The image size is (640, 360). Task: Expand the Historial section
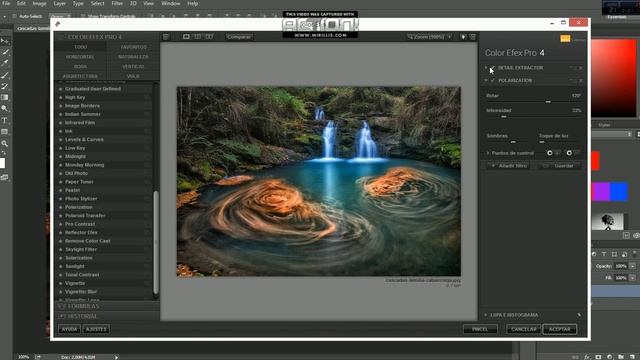pos(78,316)
